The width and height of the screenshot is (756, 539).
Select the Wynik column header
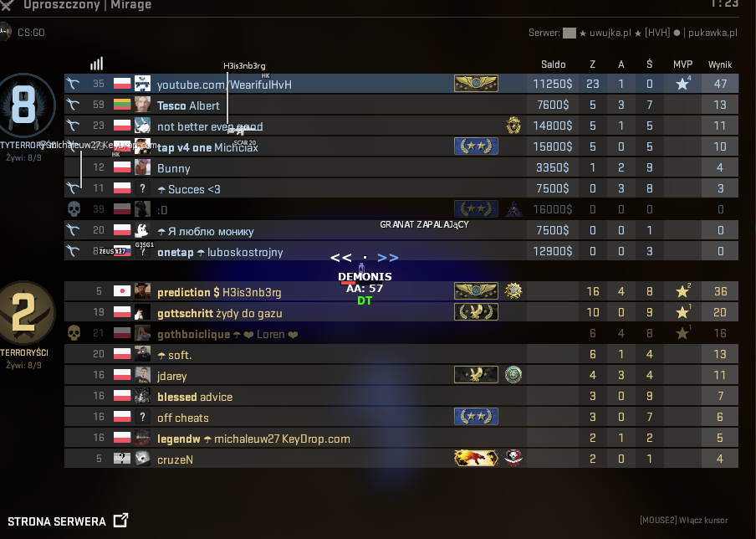click(x=720, y=64)
